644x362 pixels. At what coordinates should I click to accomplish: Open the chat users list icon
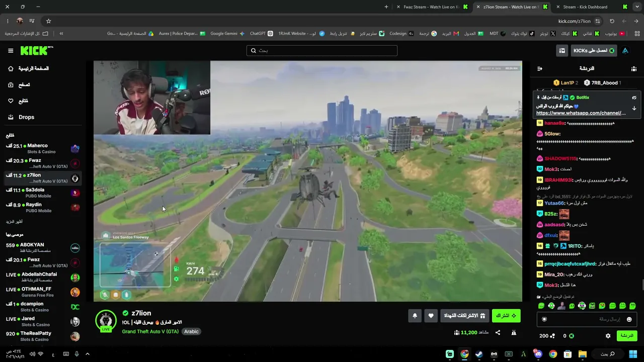(x=634, y=68)
